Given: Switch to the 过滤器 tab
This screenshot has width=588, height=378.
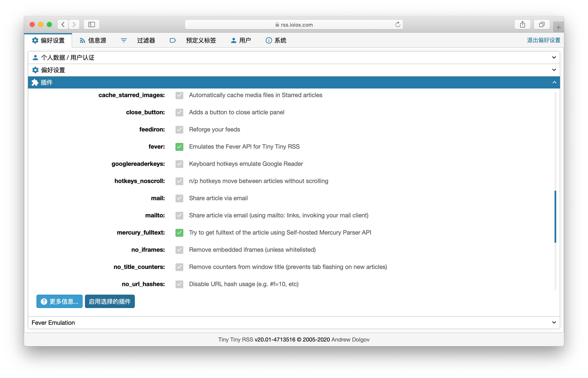Looking at the screenshot, I should [138, 40].
